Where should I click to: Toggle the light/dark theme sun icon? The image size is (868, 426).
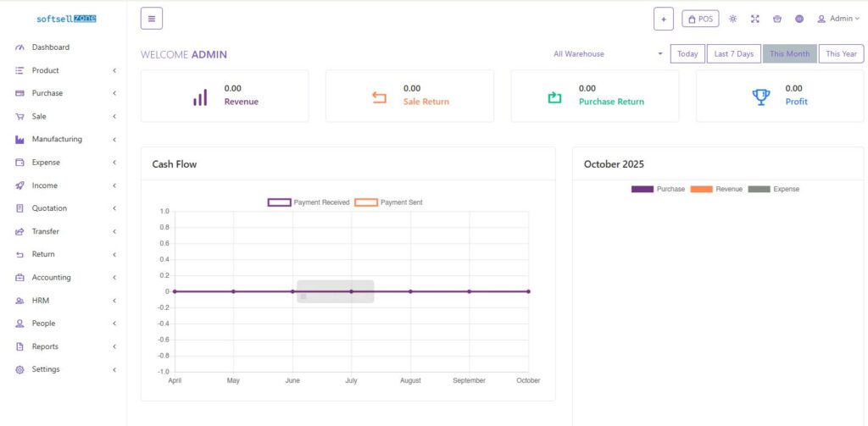[x=733, y=19]
